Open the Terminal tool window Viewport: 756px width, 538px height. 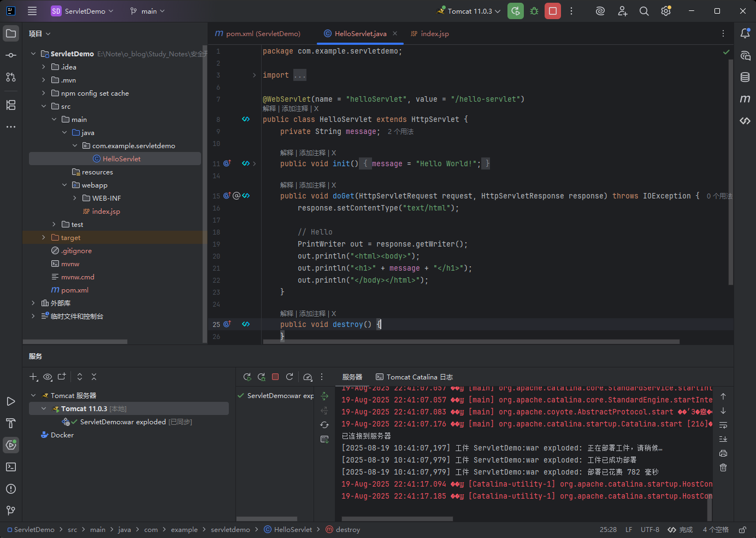(x=11, y=467)
